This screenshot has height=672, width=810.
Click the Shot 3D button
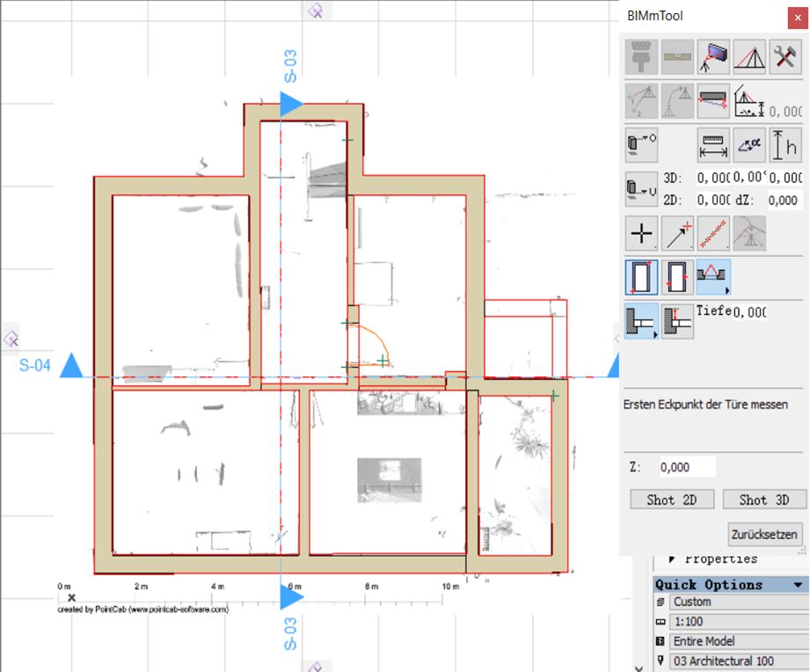click(x=764, y=500)
